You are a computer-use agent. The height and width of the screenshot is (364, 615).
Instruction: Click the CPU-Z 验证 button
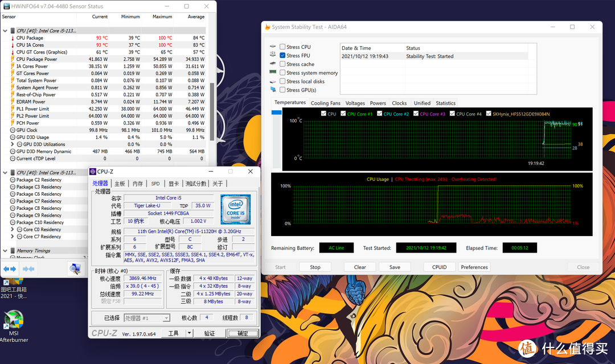(210, 333)
